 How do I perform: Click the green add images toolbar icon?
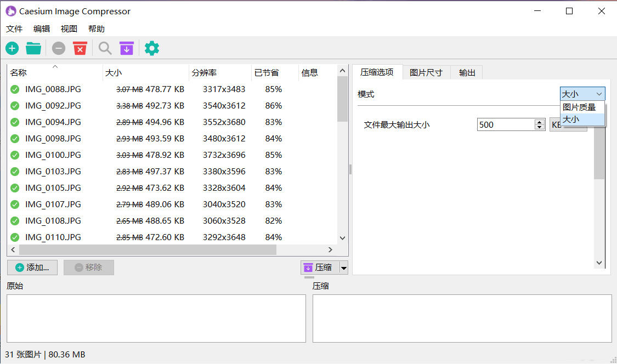click(x=12, y=48)
